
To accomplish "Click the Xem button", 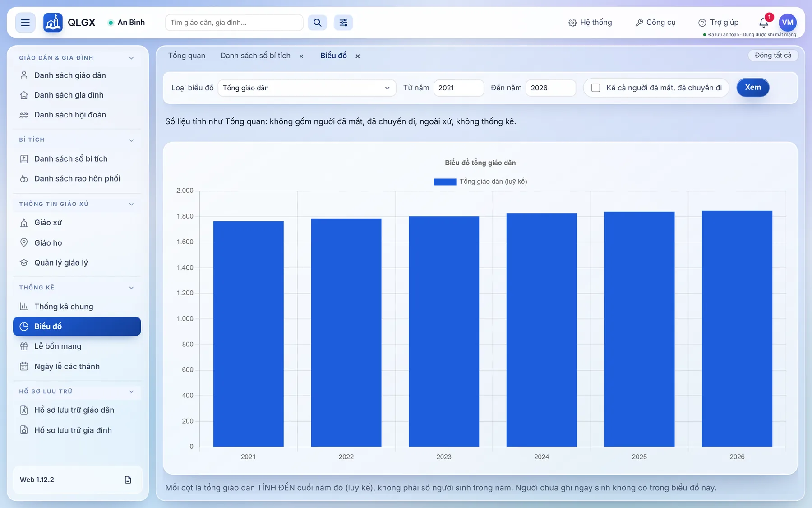I will [x=753, y=88].
